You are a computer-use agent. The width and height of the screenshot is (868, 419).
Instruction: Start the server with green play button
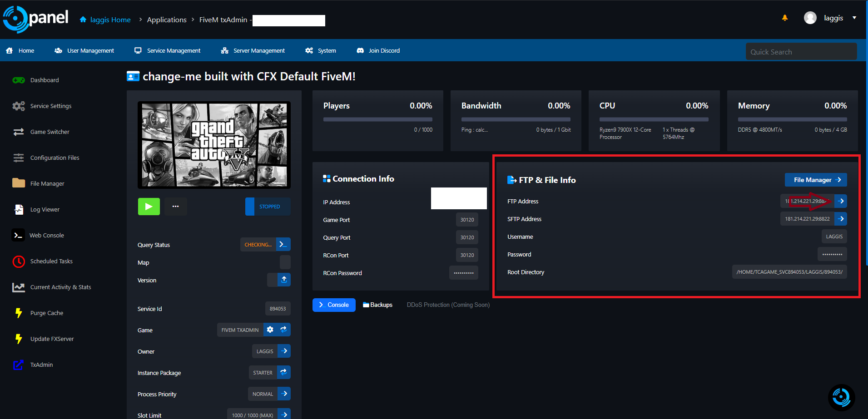(x=149, y=206)
